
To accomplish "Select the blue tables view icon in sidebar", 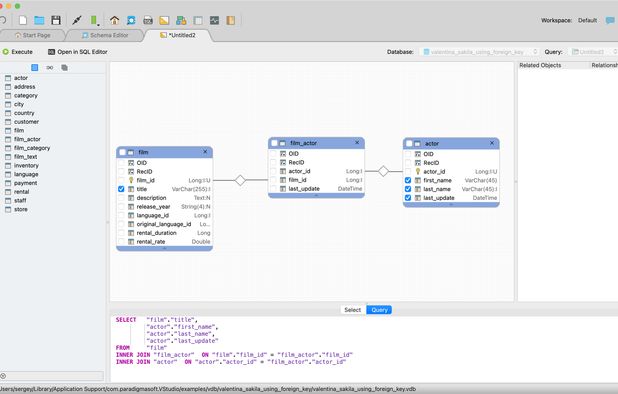I will click(35, 68).
